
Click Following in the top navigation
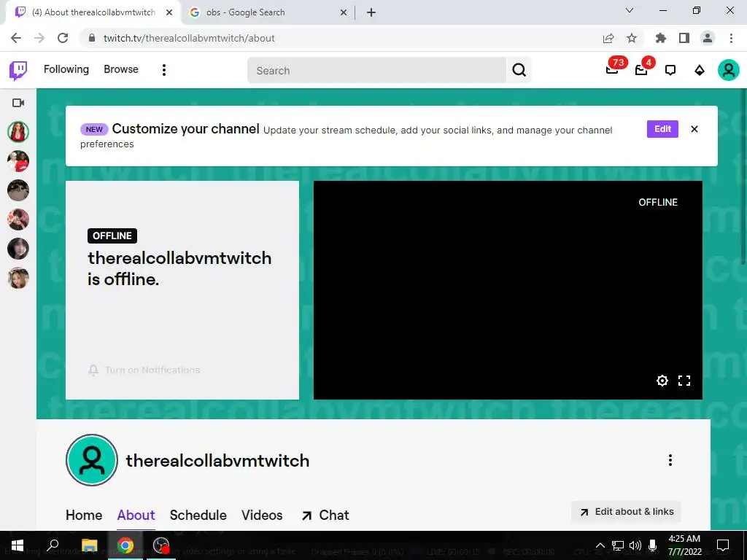pyautogui.click(x=66, y=69)
